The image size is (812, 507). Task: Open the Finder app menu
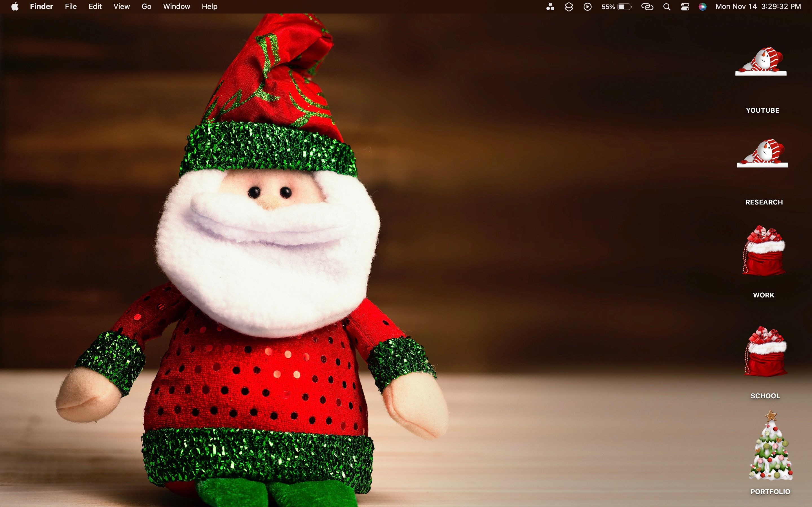click(41, 7)
